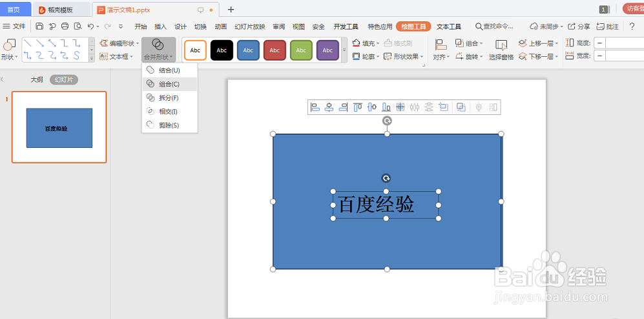644x319 pixels.
Task: Click floating toolbar equal size icon
Action: 444,107
